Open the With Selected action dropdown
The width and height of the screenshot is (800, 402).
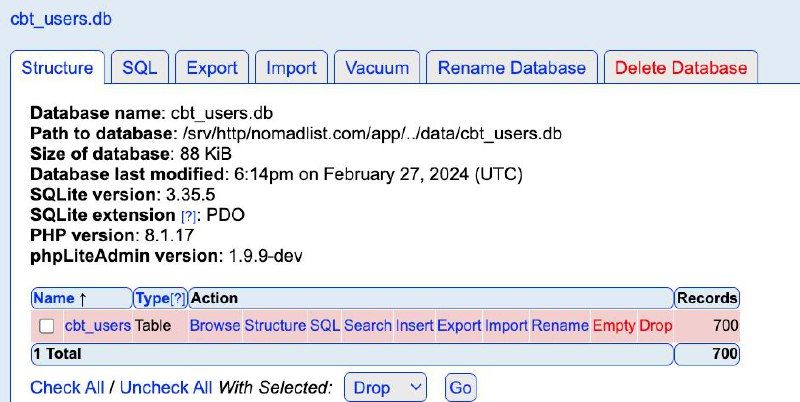pos(384,387)
